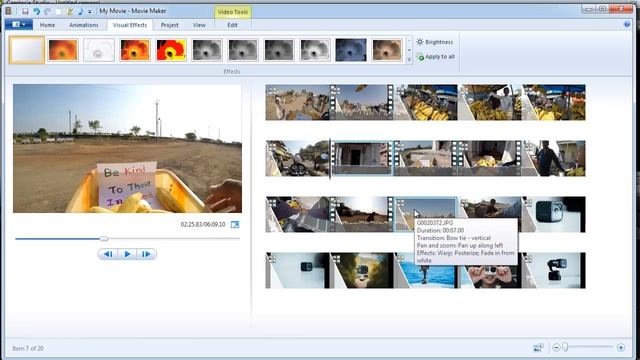Switch to the Home tab
The width and height of the screenshot is (640, 360).
[x=47, y=25]
